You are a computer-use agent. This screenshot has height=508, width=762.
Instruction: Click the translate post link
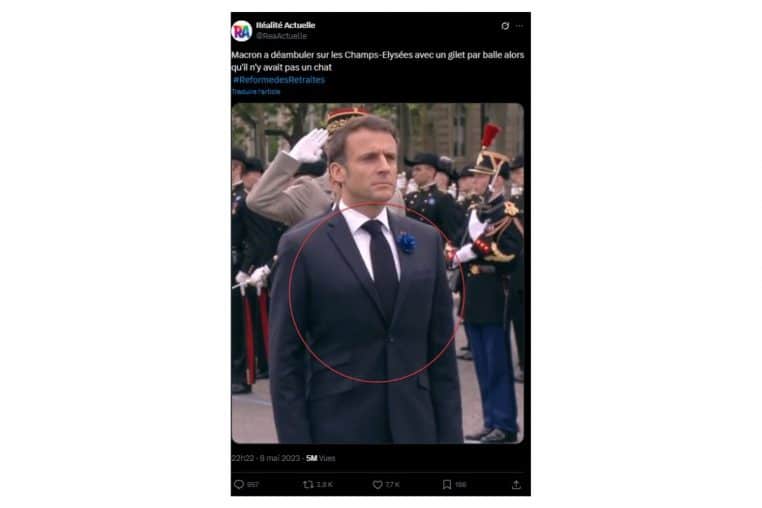point(256,91)
